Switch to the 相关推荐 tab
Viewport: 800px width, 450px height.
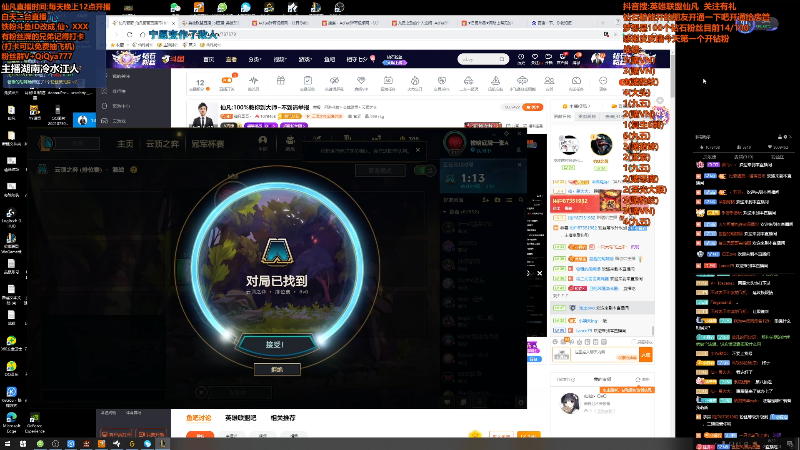[283, 418]
